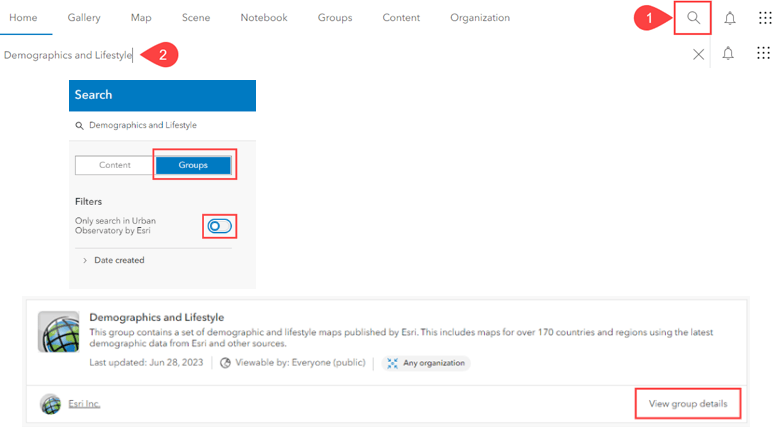Expand the Date created filter
The height and width of the screenshot is (427, 780).
click(114, 260)
